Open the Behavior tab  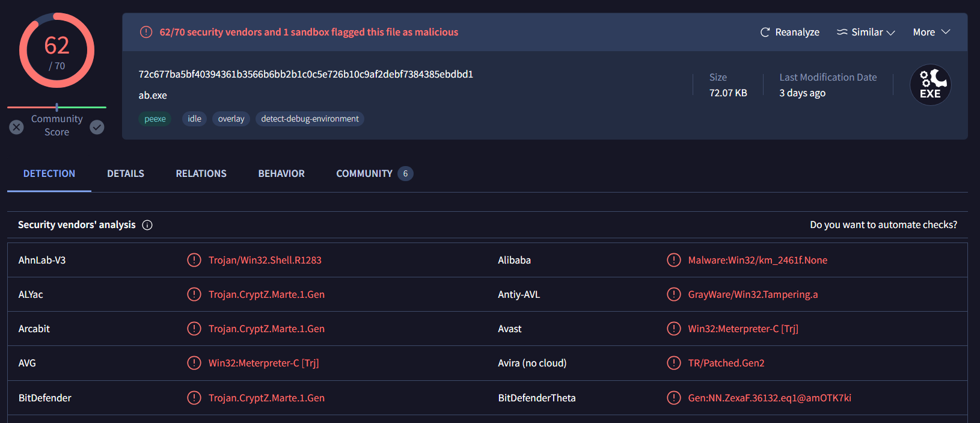click(281, 173)
